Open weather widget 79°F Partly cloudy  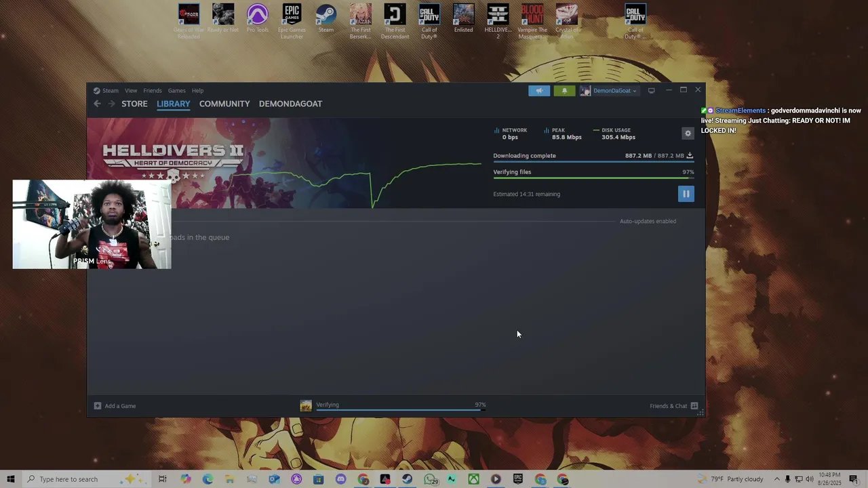tap(730, 479)
